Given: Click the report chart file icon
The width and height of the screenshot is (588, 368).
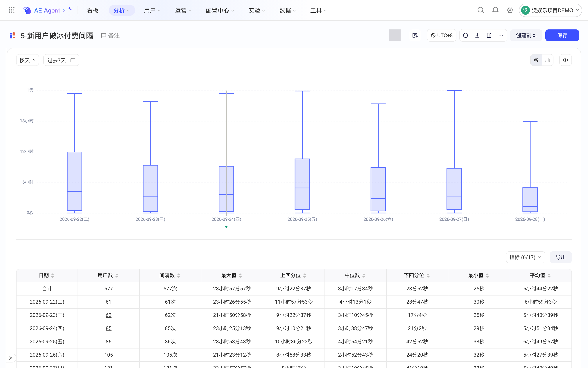Looking at the screenshot, I should [489, 35].
